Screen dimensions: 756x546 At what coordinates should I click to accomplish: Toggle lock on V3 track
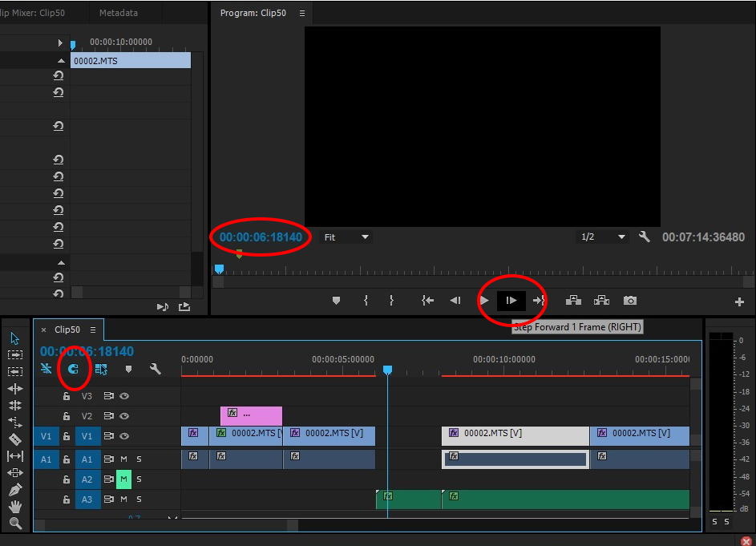coord(67,396)
